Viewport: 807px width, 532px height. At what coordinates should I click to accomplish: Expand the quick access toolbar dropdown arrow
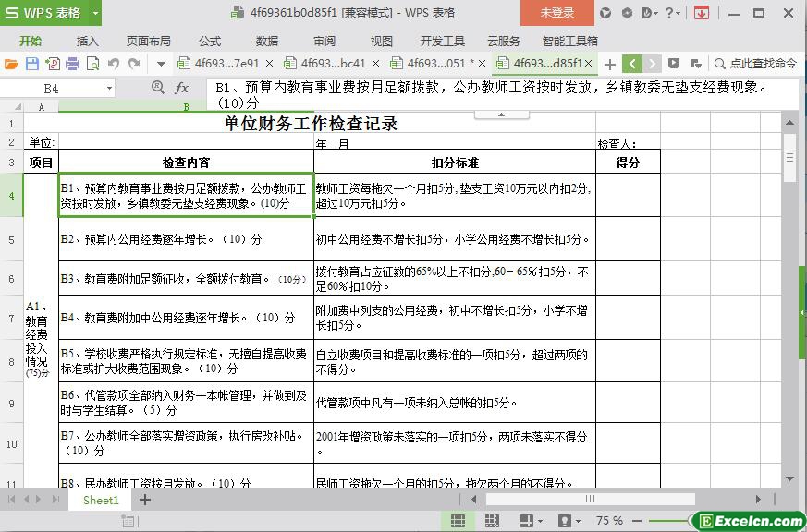pos(161,64)
